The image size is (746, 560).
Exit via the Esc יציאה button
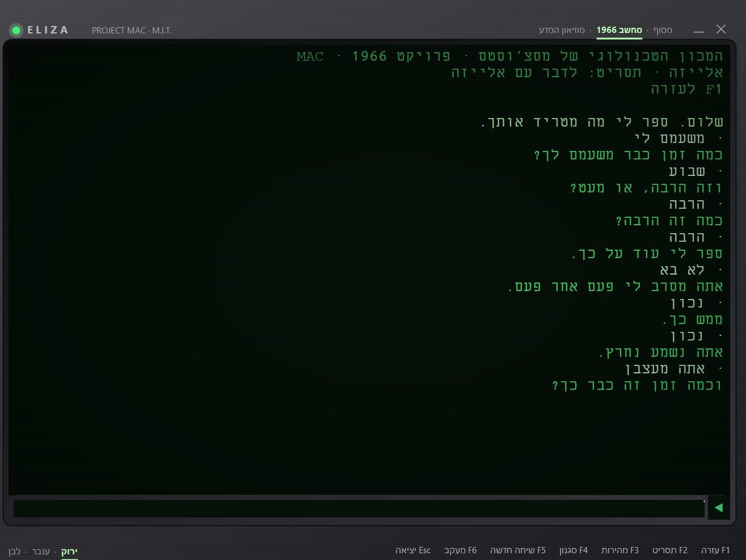pos(413,550)
